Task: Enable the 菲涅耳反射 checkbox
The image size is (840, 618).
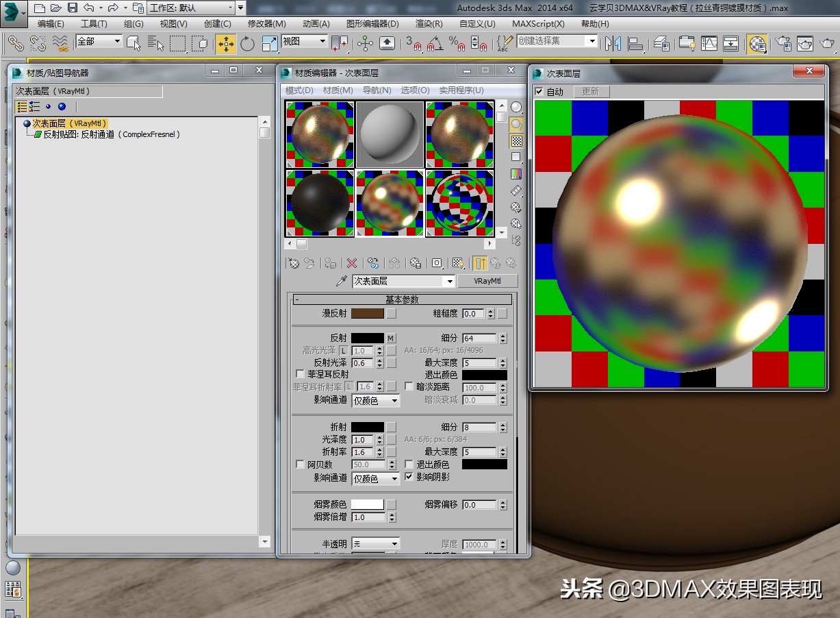Action: pyautogui.click(x=299, y=374)
